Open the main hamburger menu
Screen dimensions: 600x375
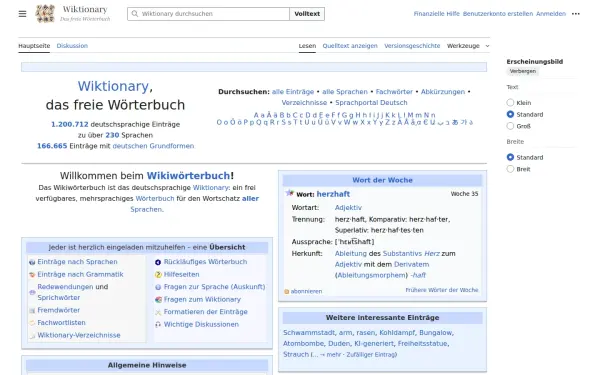(23, 14)
